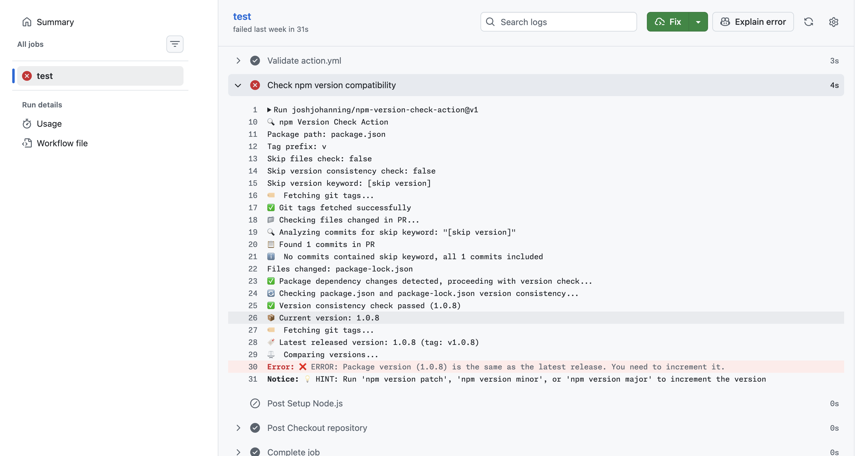This screenshot has width=868, height=456.
Task: Collapse the Check npm version compatibility step
Action: pos(238,85)
